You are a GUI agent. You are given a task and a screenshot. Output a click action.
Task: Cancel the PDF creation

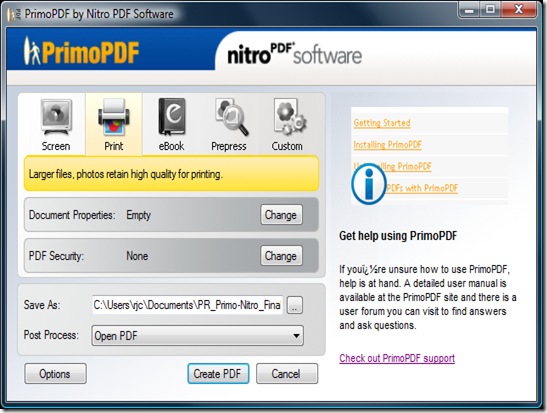tap(287, 374)
